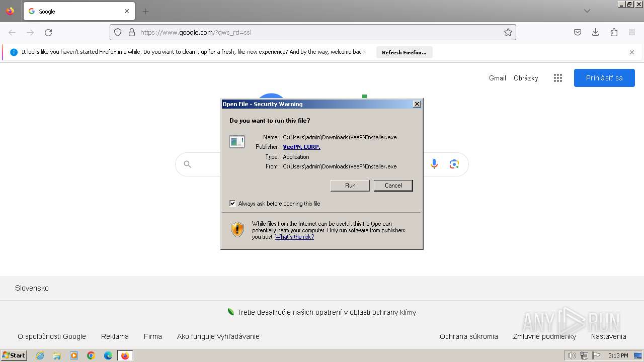Click the Action Center flag tray icon

[597, 355]
